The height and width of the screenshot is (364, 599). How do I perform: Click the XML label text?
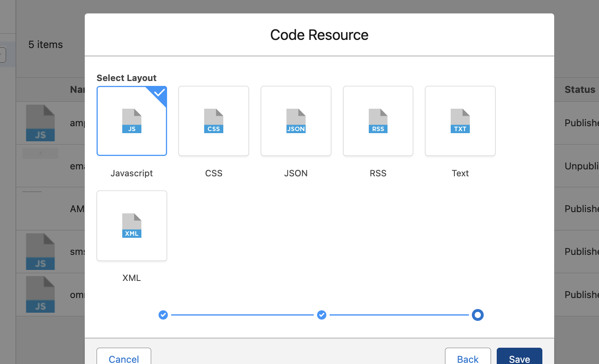(x=132, y=278)
